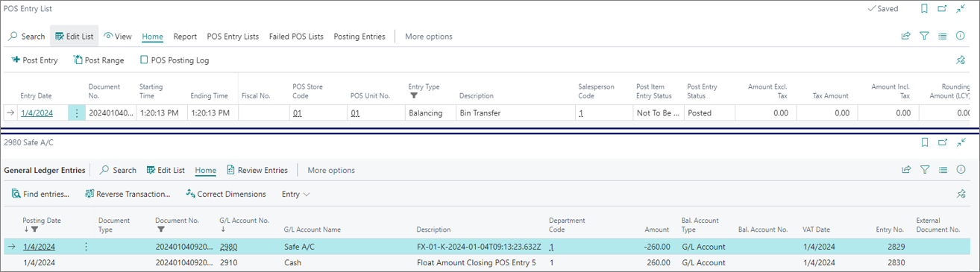Expand the Entry dropdown menu
Screen dimensions: 980x272
(295, 194)
